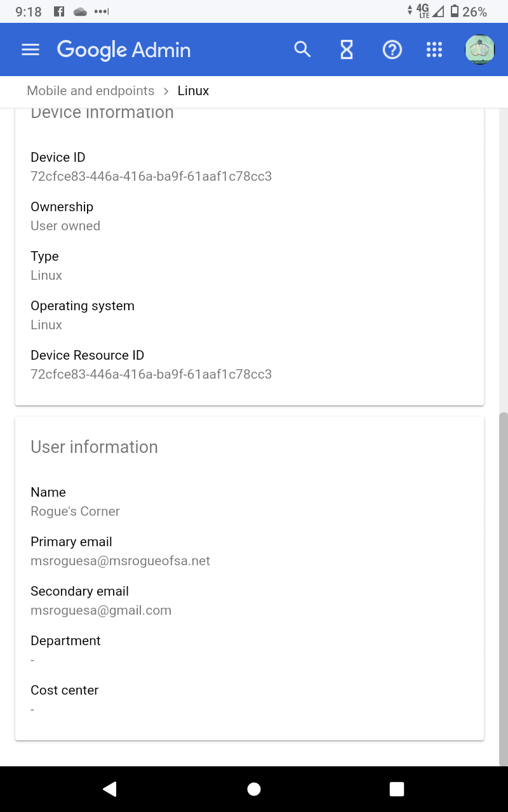This screenshot has width=508, height=812.
Task: Click the secondary gmail.com email address
Action: [101, 610]
